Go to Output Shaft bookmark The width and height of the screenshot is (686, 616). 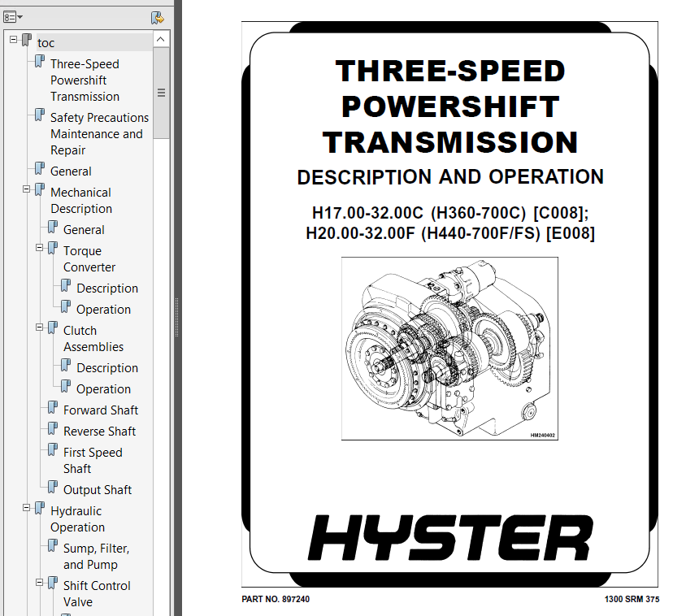pyautogui.click(x=97, y=489)
